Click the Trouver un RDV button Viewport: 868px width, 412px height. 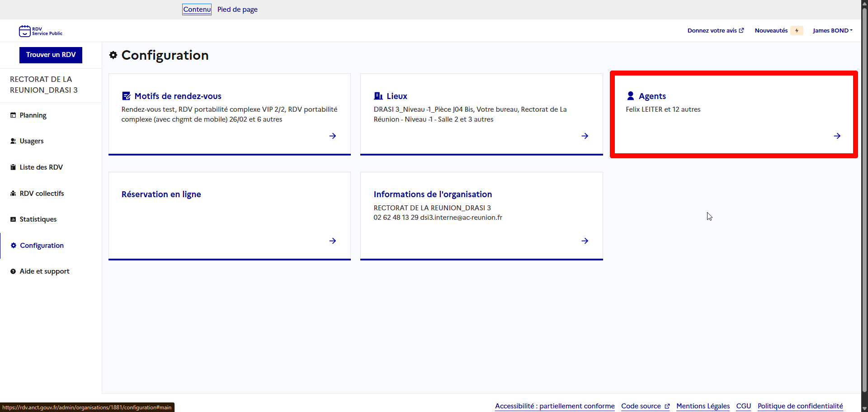point(51,55)
